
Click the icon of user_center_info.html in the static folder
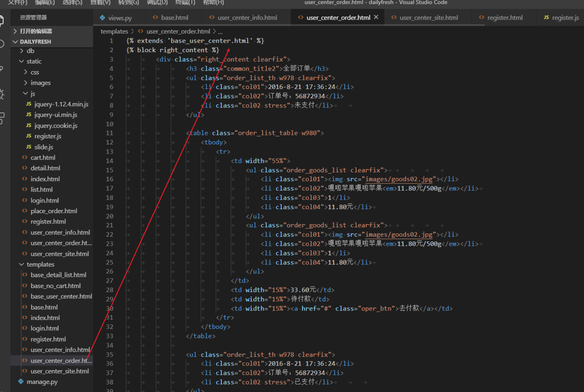click(25, 232)
